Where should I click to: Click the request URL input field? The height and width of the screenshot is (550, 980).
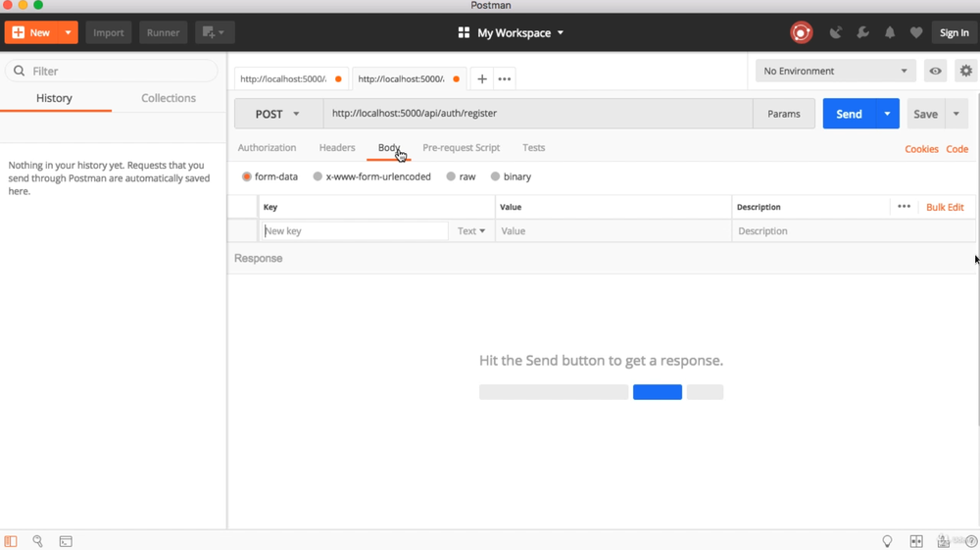pos(537,114)
